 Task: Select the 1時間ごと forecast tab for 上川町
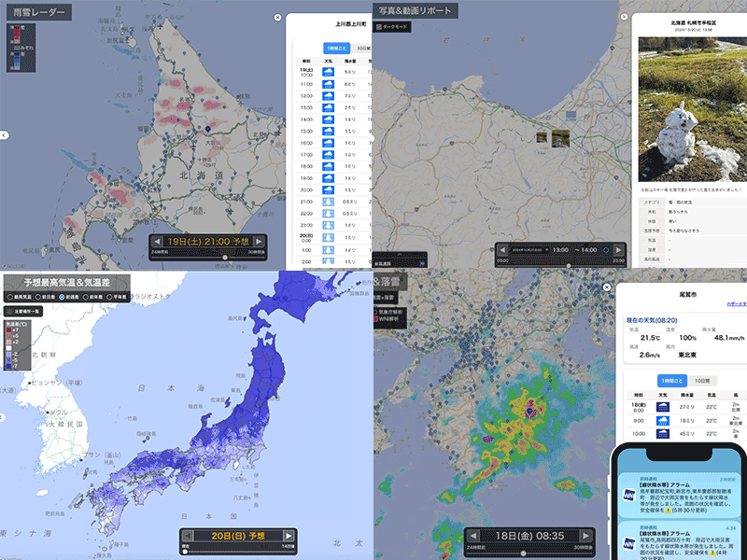tap(336, 48)
